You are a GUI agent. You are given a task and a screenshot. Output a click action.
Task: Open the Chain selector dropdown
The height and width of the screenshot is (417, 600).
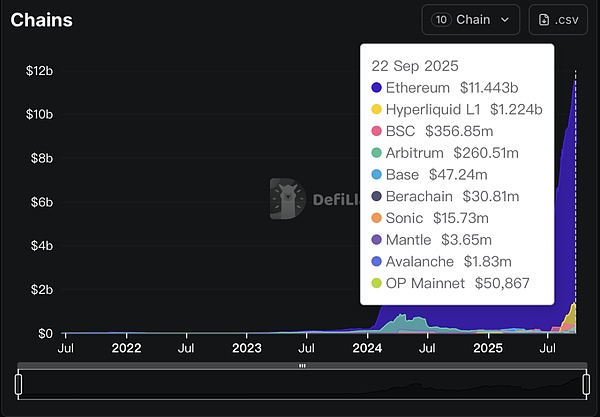click(x=471, y=19)
